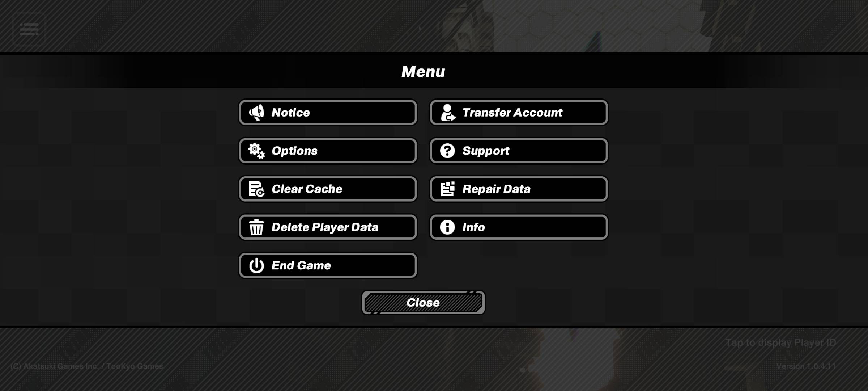The width and height of the screenshot is (868, 391).
Task: Collapse the Repair Data option
Action: click(519, 189)
